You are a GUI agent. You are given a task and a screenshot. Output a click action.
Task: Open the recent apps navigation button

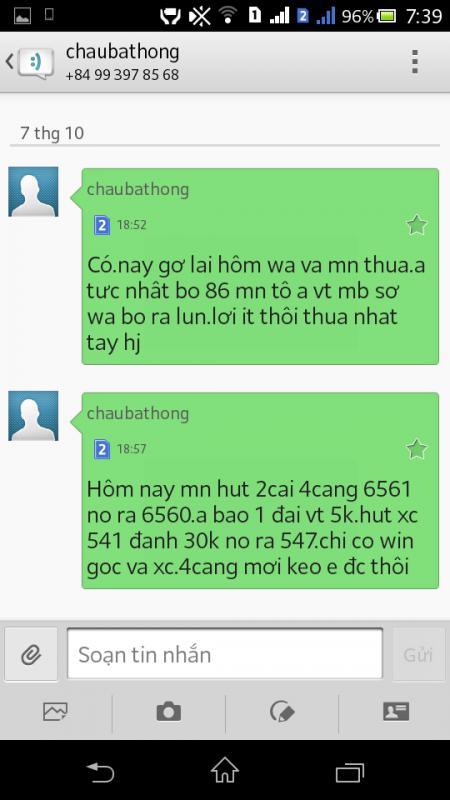[x=350, y=772]
